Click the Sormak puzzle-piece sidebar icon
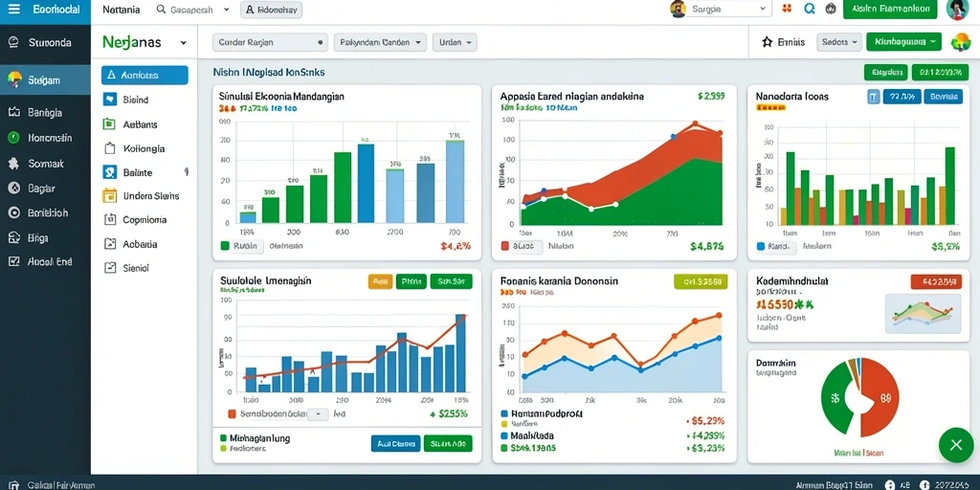The height and width of the screenshot is (490, 980). pos(13,163)
